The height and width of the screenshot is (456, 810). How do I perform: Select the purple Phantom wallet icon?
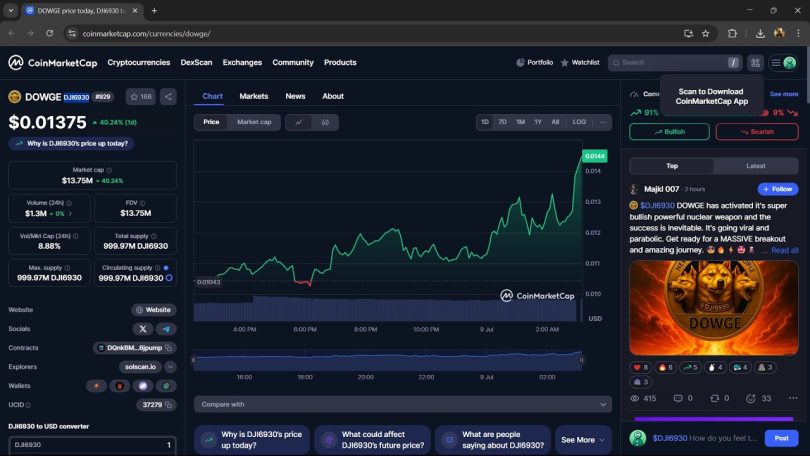143,386
